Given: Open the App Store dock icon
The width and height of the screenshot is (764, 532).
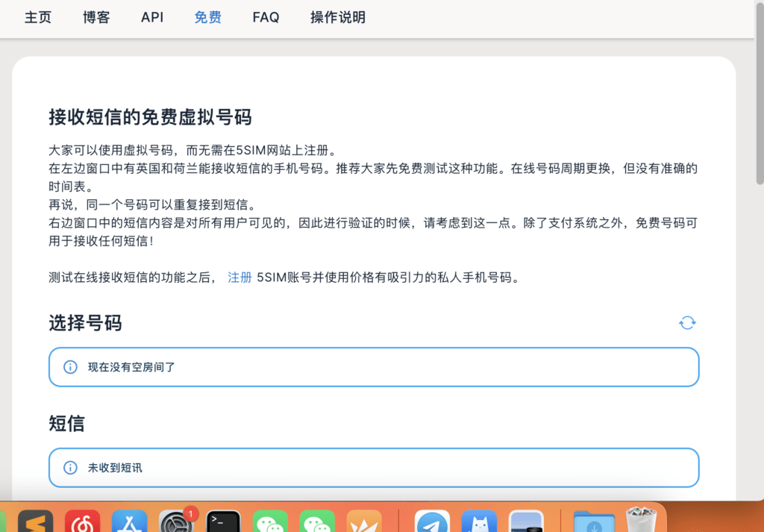Looking at the screenshot, I should [129, 521].
